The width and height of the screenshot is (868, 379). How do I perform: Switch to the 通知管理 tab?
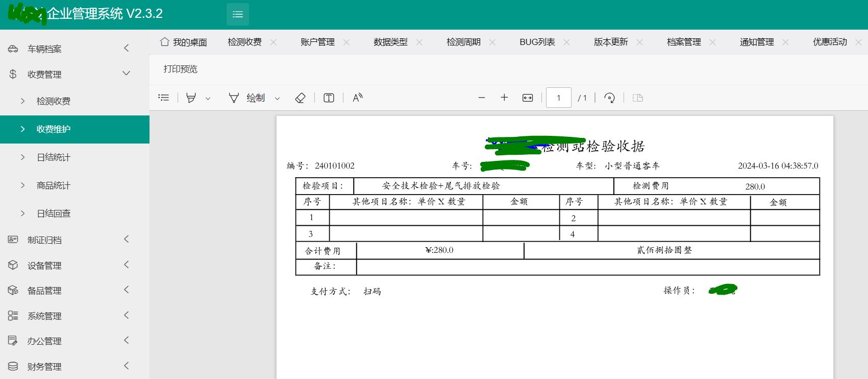(x=757, y=42)
